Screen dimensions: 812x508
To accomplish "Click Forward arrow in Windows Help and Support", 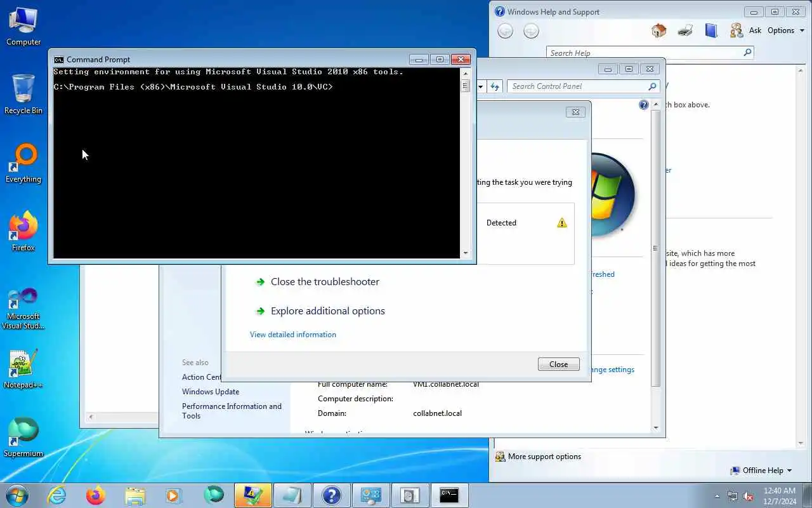I will [531, 30].
